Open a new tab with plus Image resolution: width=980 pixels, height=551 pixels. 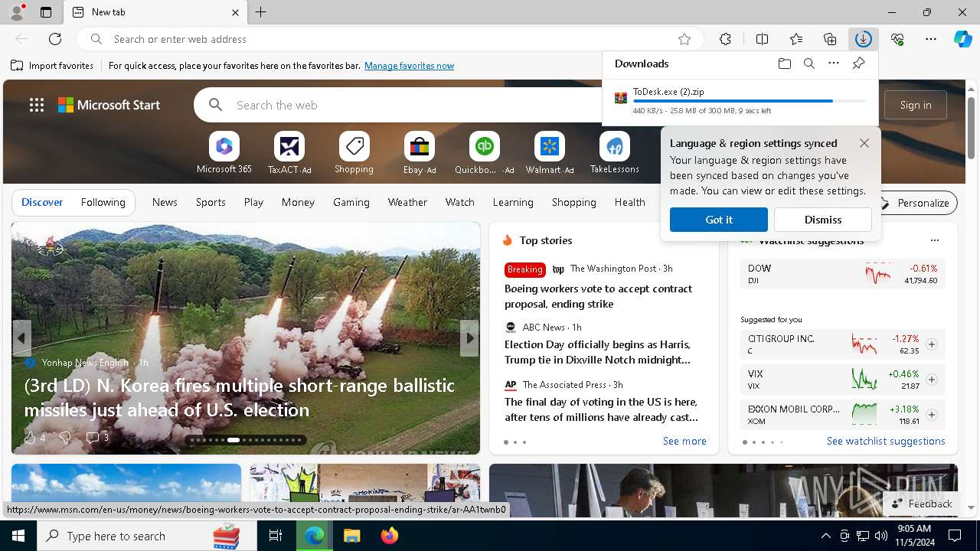(x=261, y=12)
